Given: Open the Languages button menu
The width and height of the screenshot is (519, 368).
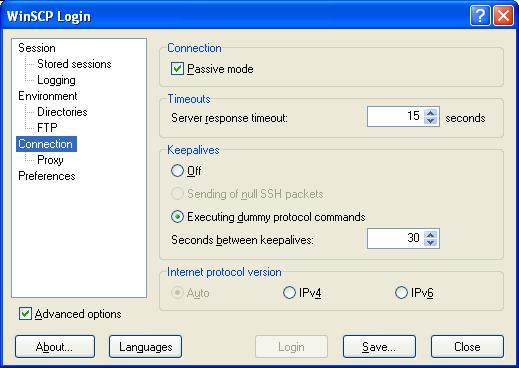Looking at the screenshot, I should click(x=145, y=347).
